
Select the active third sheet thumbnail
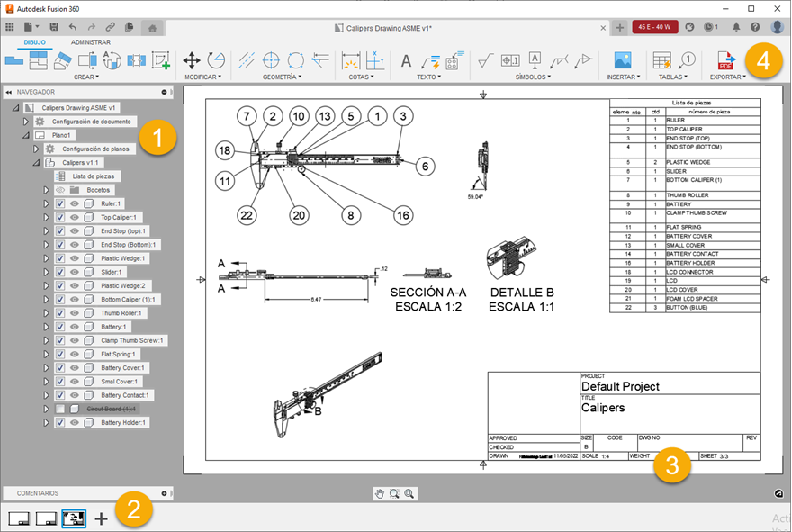point(74,518)
